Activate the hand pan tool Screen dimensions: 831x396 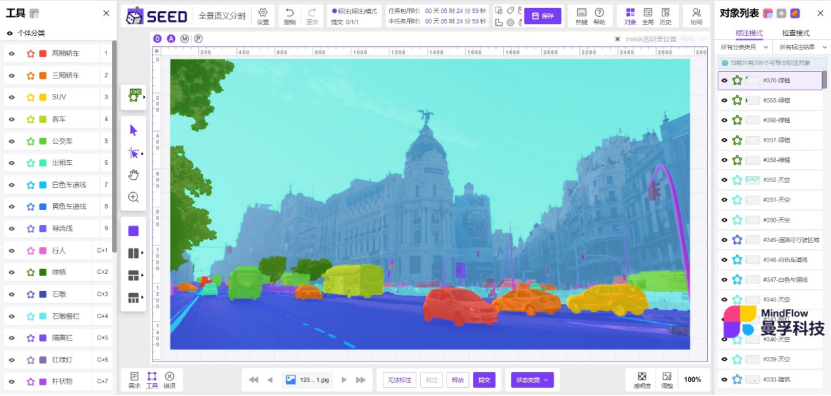coord(133,175)
